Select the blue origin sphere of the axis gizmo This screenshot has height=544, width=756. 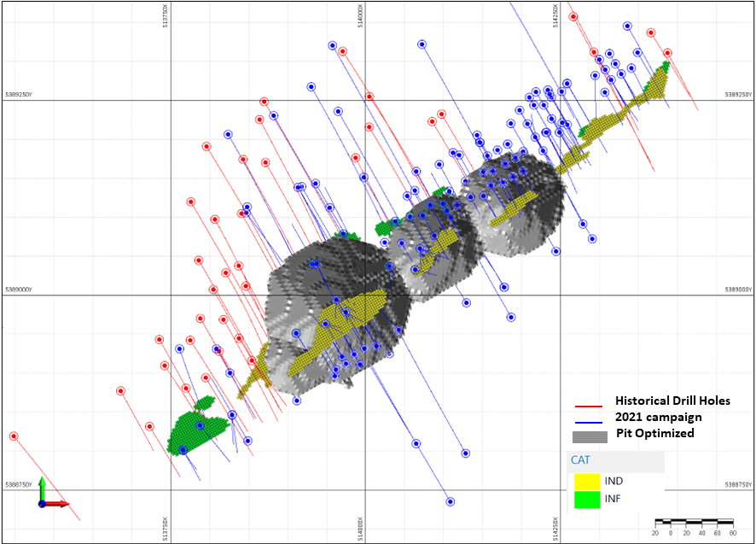click(42, 504)
